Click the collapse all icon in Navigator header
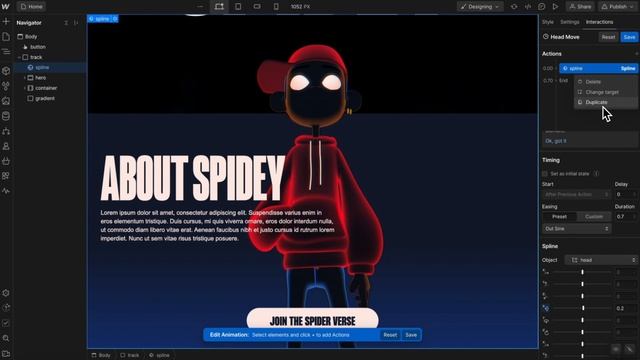The image size is (640, 360). point(66,23)
